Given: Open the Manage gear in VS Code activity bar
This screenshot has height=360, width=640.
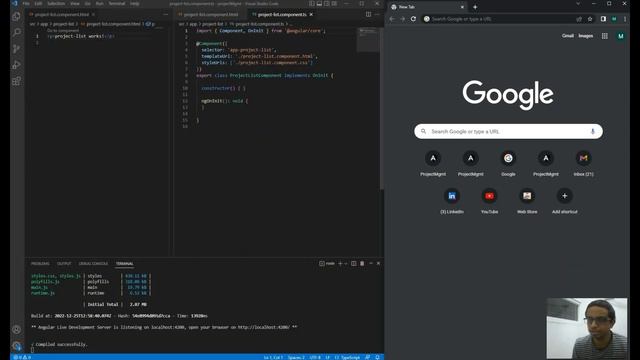Looking at the screenshot, I should [17, 346].
